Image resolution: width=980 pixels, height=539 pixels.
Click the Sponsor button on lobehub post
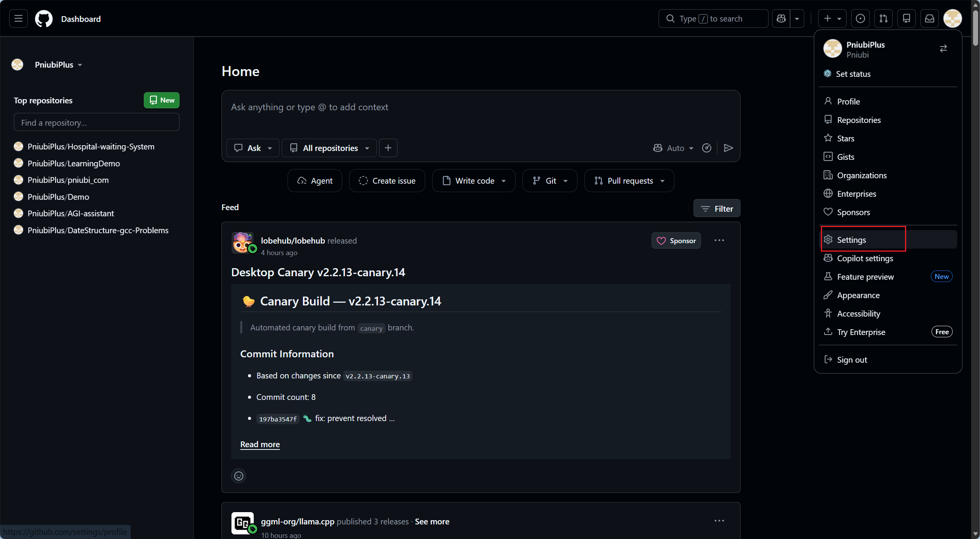[x=676, y=240]
